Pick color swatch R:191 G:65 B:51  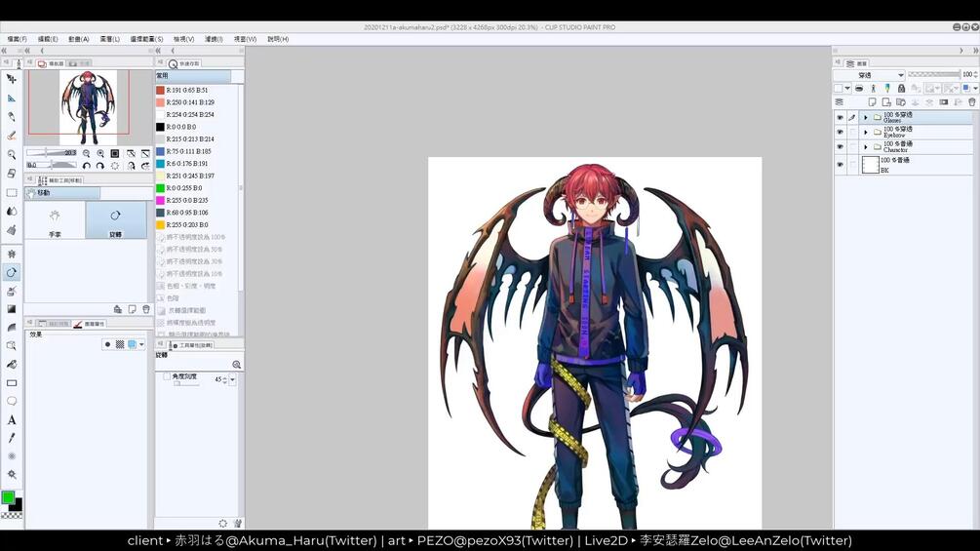pyautogui.click(x=160, y=90)
